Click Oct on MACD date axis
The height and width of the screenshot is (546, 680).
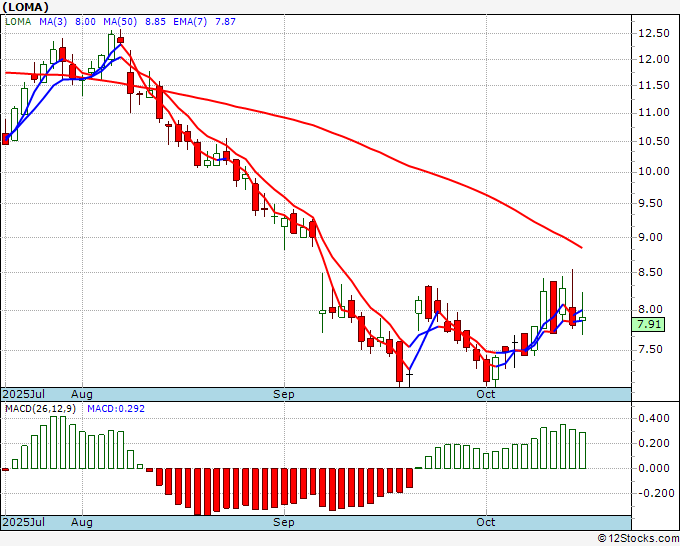(x=485, y=522)
